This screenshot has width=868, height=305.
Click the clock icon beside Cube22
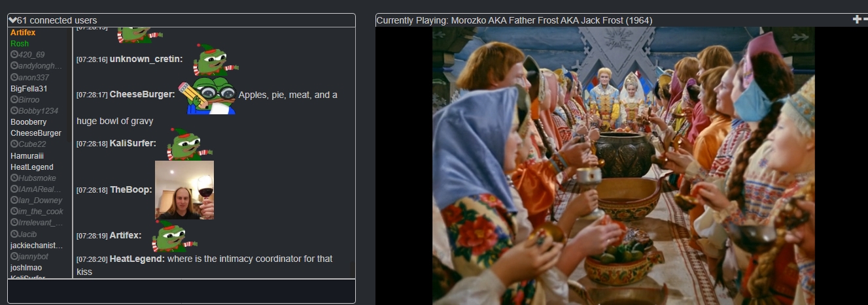[x=14, y=144]
